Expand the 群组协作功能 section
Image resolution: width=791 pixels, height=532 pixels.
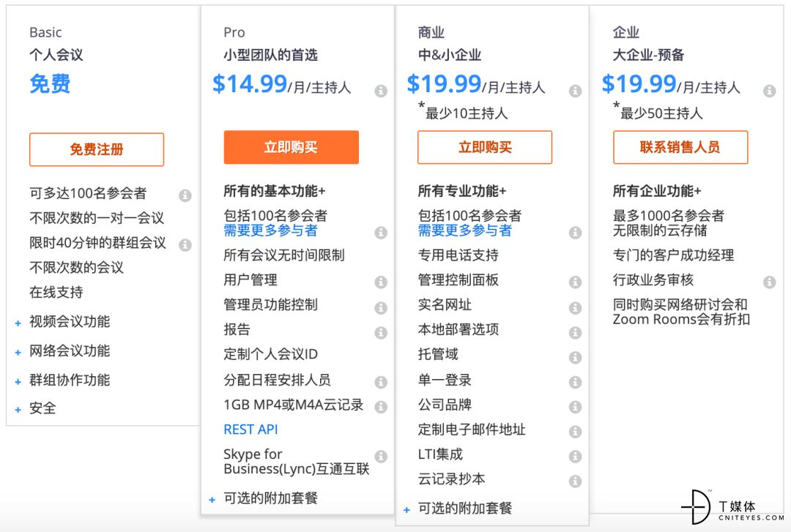[x=18, y=382]
